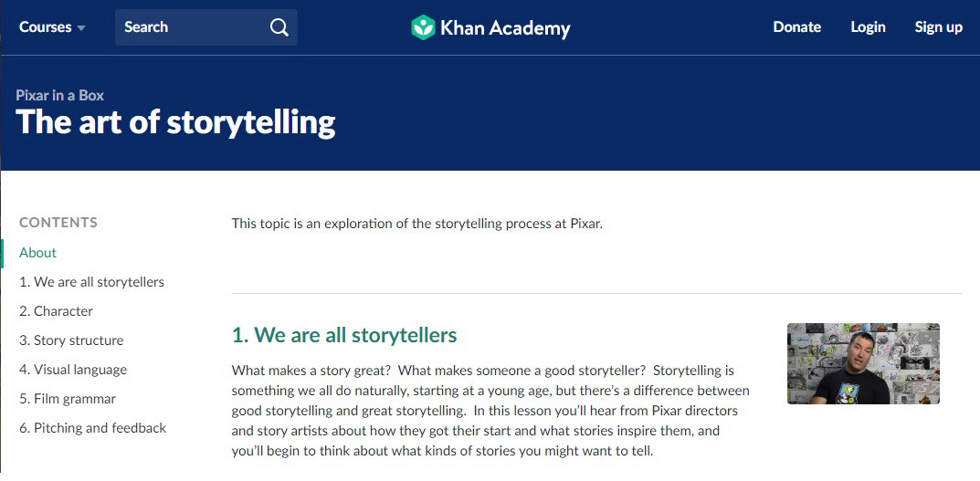Expand the Courses dropdown arrow

tap(81, 28)
